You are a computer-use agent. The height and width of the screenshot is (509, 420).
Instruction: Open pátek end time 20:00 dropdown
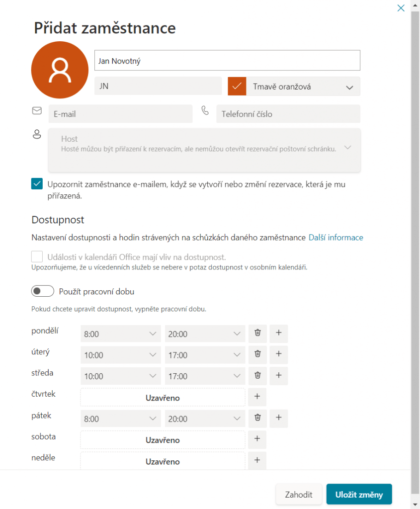point(205,419)
